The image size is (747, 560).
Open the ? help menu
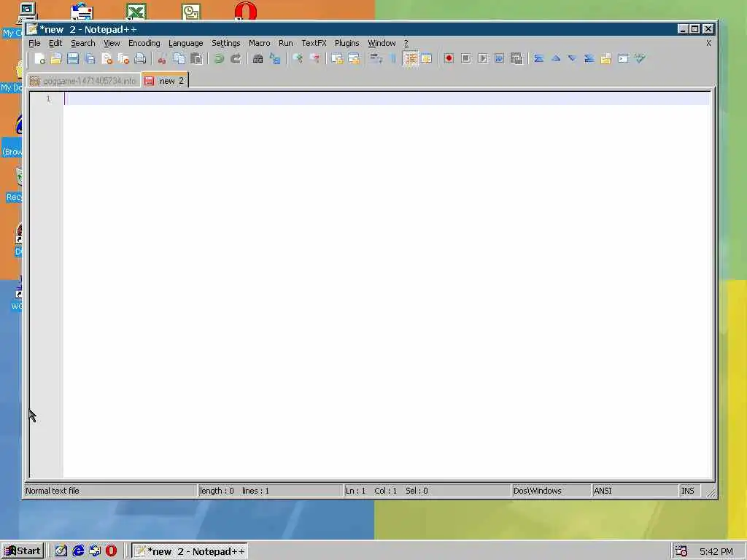pyautogui.click(x=406, y=43)
